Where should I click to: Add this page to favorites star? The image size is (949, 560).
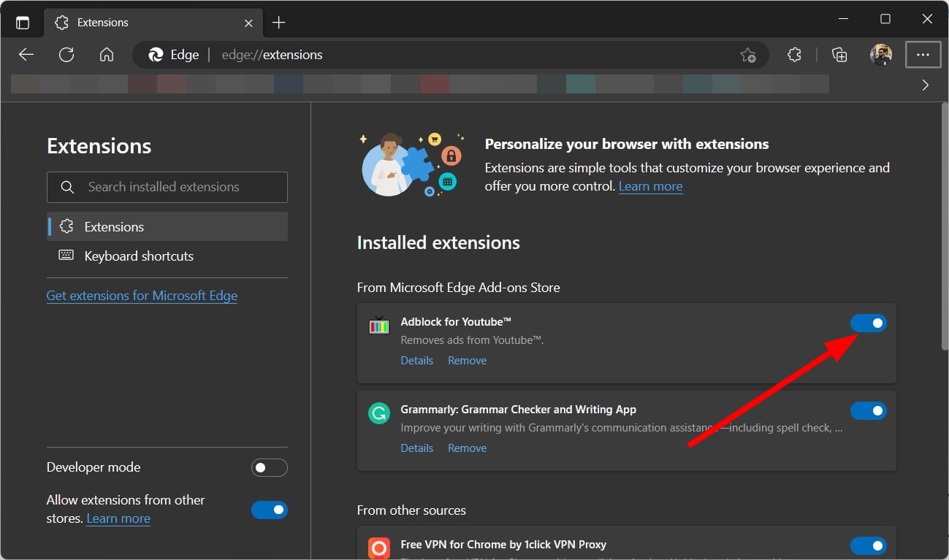[748, 55]
